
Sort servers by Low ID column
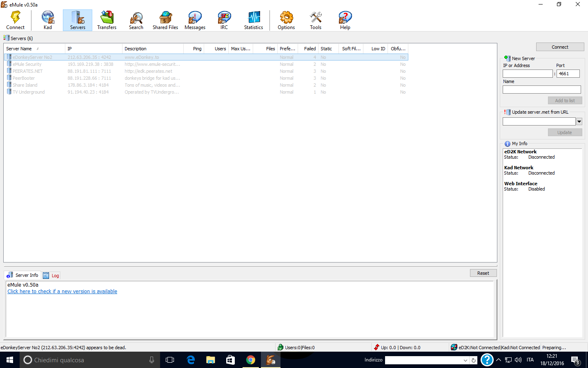376,49
